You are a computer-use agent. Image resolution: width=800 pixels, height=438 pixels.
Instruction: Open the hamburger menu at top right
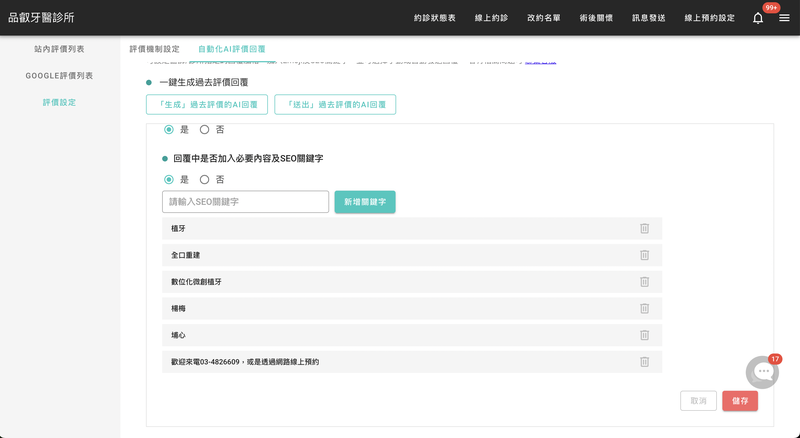784,18
